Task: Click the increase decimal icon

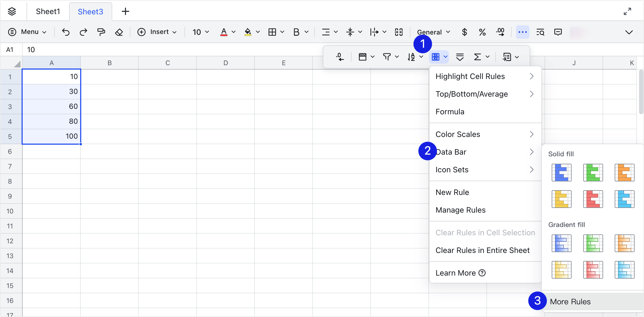Action: (x=501, y=32)
